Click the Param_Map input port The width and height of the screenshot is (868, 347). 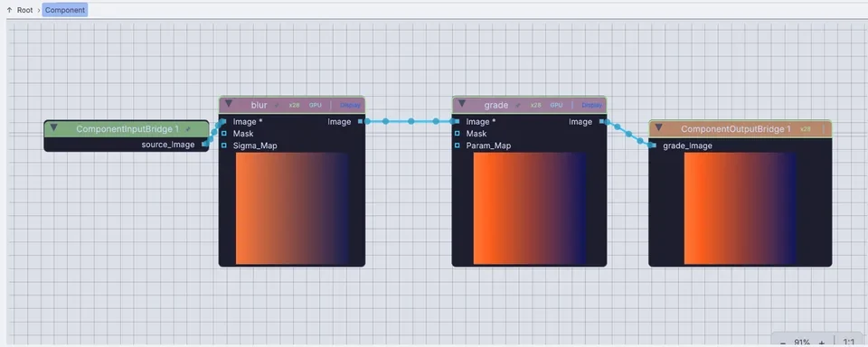point(457,145)
